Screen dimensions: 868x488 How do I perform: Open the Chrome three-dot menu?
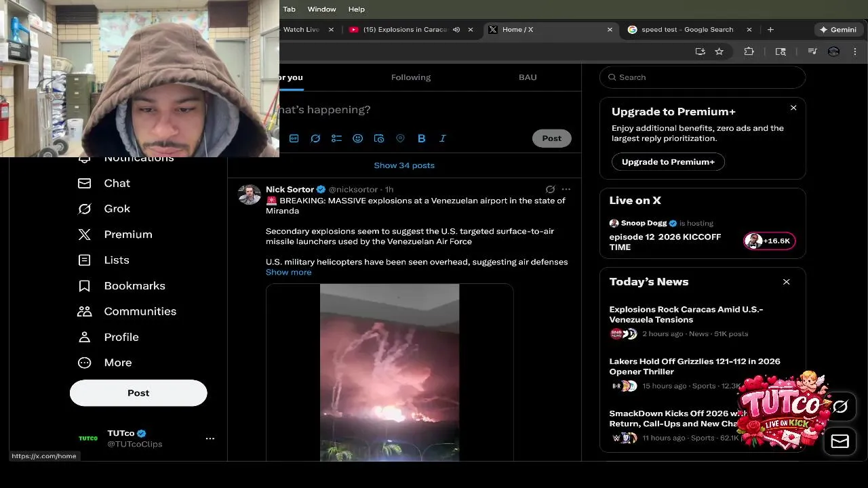(855, 52)
